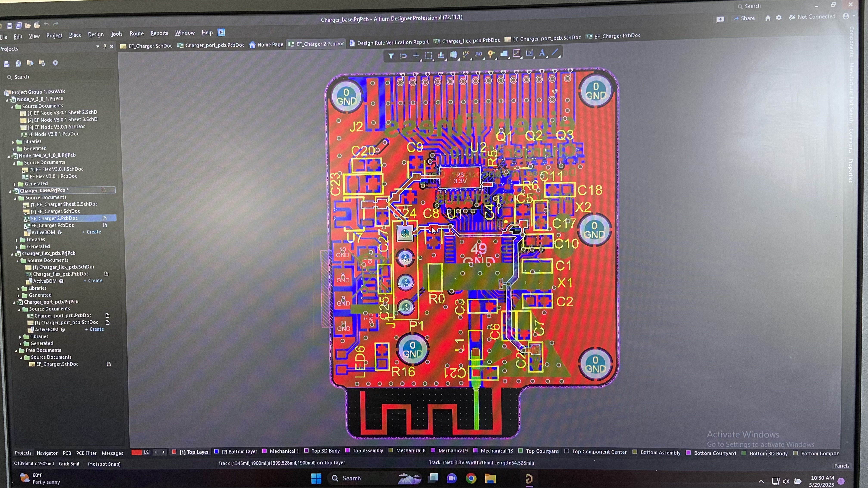Pin the Projects panel

pyautogui.click(x=105, y=46)
